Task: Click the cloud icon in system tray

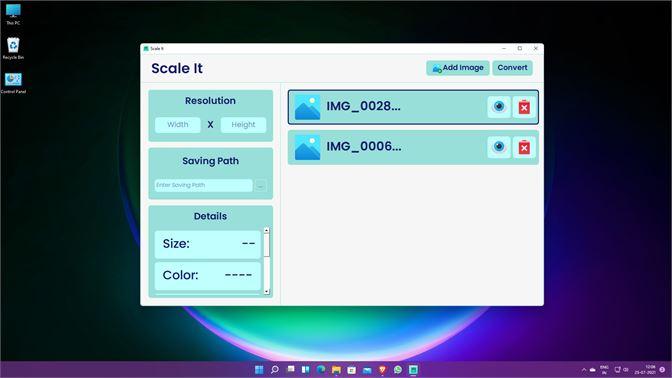Action: pos(593,370)
